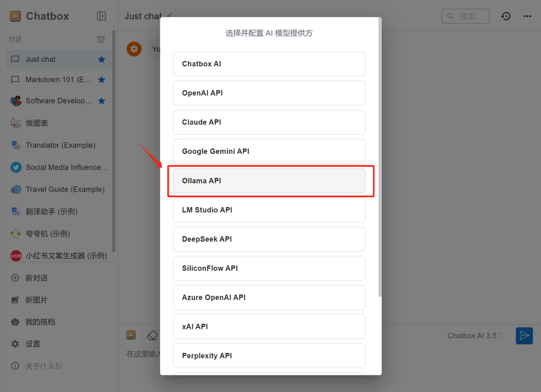Open Markdown 101 conversation
Screen dimensions: 541x392
[58, 80]
